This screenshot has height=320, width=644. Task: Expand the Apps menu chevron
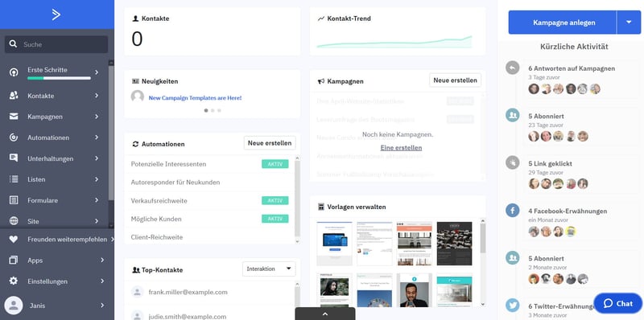coord(102,261)
